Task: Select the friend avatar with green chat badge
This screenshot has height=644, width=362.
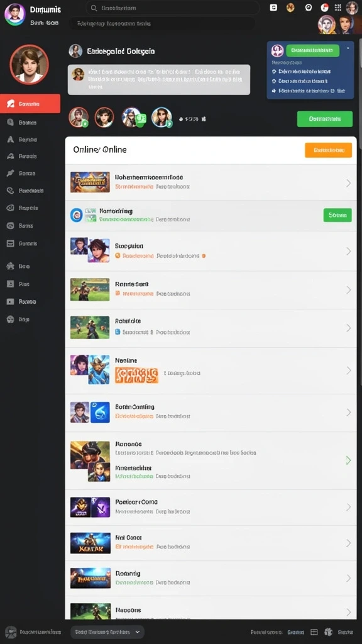Action: [x=133, y=117]
